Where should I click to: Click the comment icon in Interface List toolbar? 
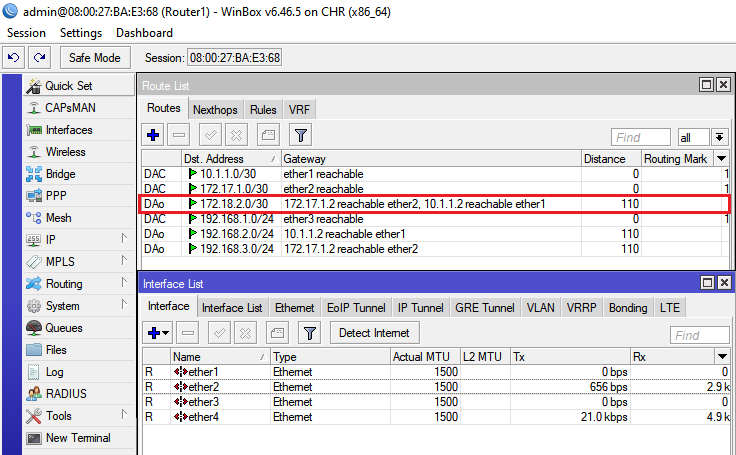277,333
